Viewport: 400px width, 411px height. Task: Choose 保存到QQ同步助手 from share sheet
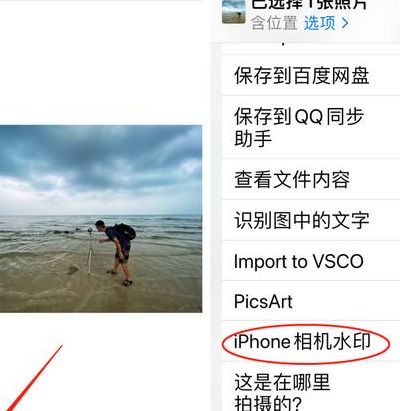point(311,127)
